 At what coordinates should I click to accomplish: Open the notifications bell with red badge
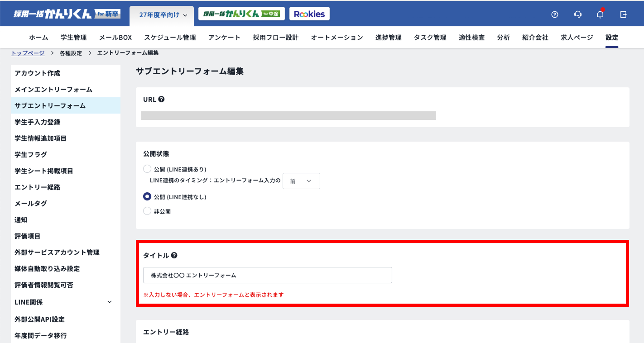coord(600,14)
